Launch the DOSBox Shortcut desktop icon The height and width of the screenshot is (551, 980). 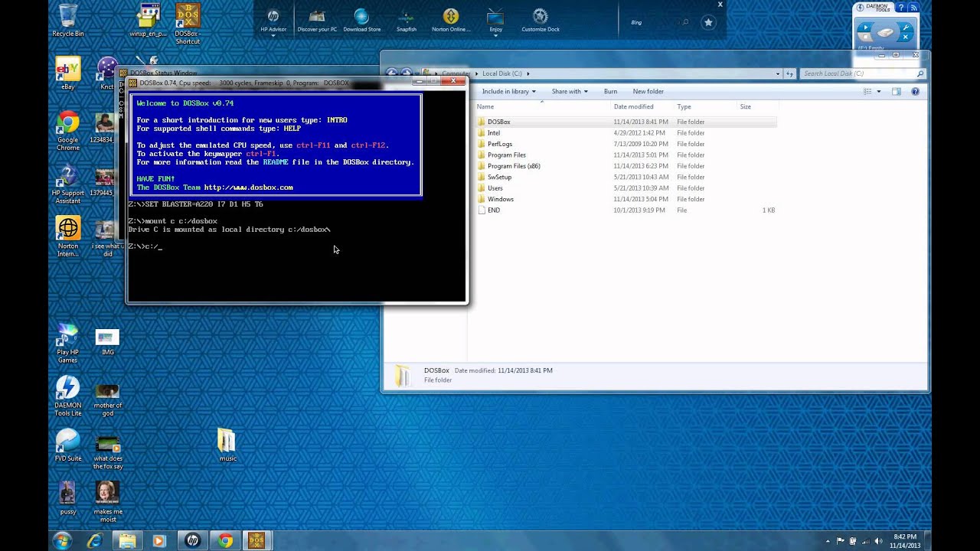click(x=188, y=24)
